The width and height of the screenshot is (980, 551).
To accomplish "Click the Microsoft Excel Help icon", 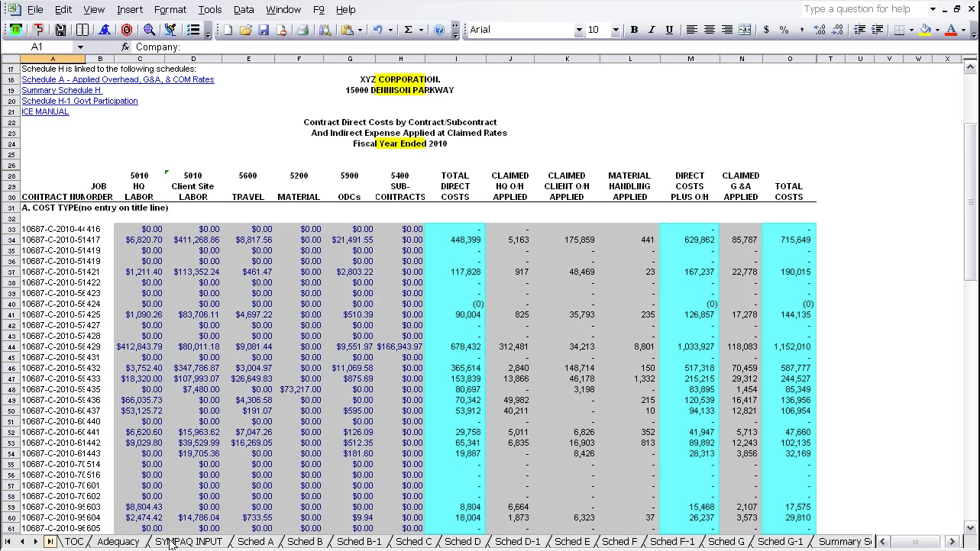I will pos(441,30).
